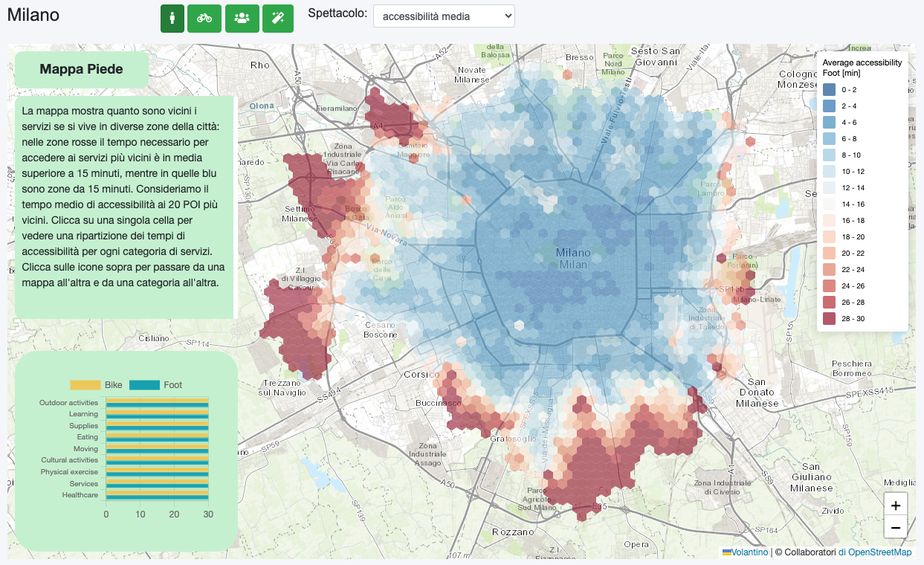Click the Eating bar in the chart
924x565 pixels.
(157, 437)
